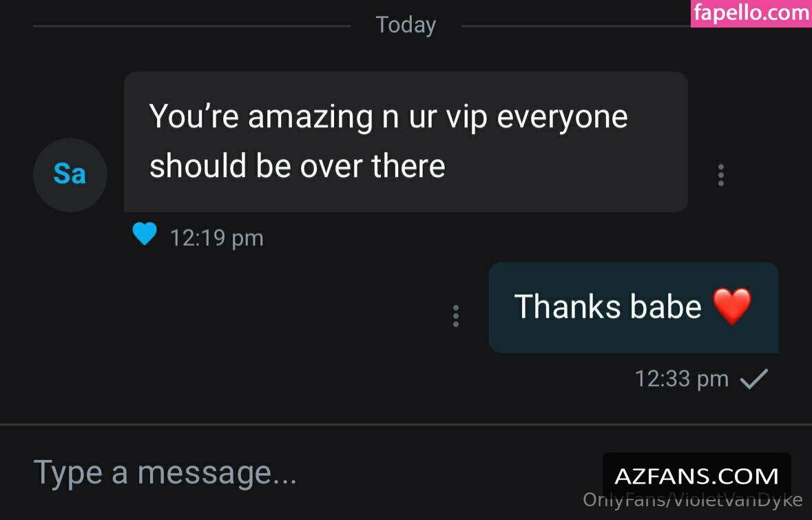Screen dimensions: 812x520
Task: Open the Sa user avatar
Action: (x=70, y=174)
